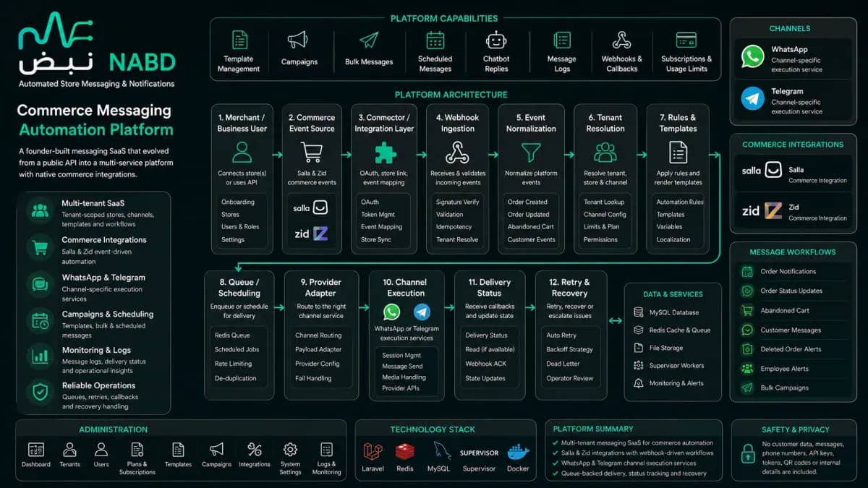This screenshot has height=488, width=868.
Task: Click the Zid logo in Commerce Integrations
Action: 762,211
